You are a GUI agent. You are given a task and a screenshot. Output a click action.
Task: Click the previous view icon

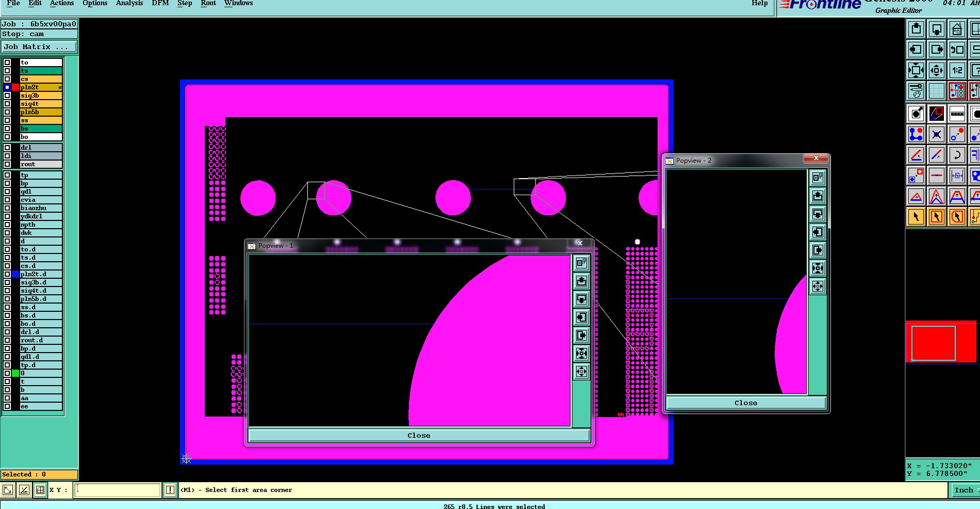tap(957, 50)
